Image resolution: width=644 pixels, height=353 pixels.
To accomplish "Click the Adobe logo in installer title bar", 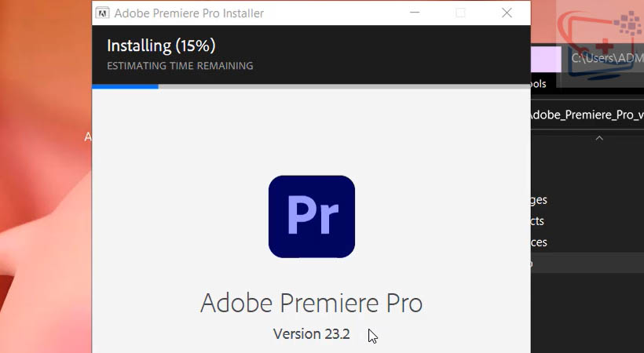I will coord(102,13).
